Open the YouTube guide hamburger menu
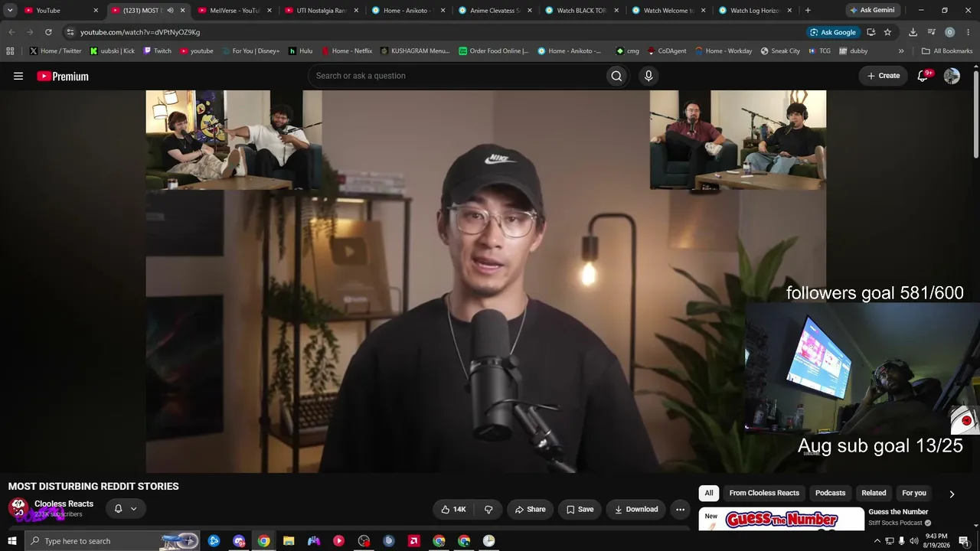The height and width of the screenshot is (551, 980). click(x=18, y=76)
